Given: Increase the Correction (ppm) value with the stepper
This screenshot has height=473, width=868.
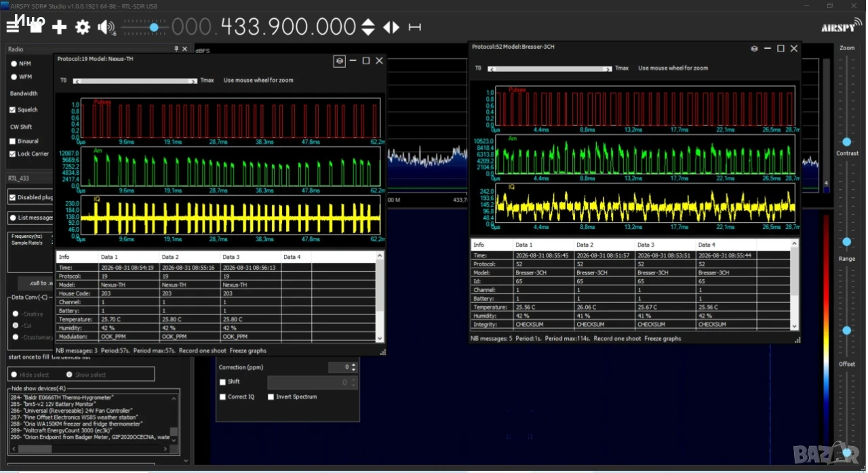Looking at the screenshot, I should [x=354, y=365].
